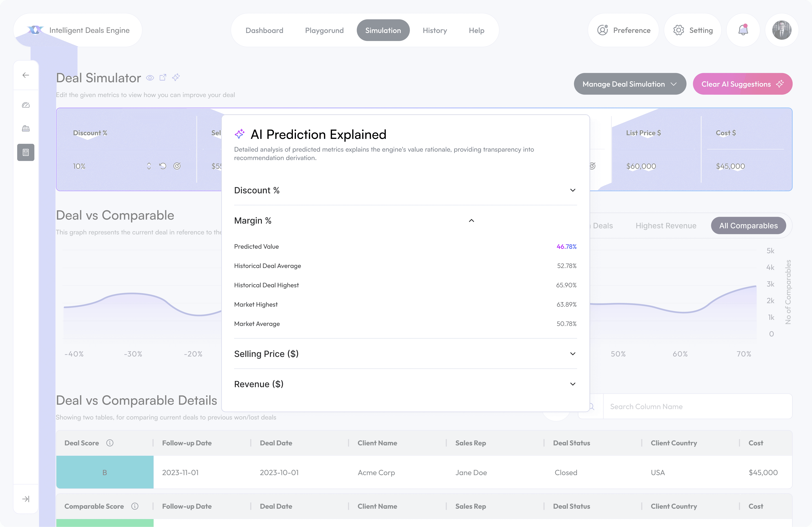
Task: Select the calculator icon in left sidebar
Action: 26,152
